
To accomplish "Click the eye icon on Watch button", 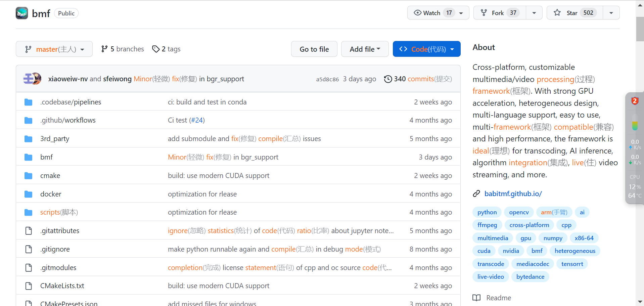I will point(417,13).
